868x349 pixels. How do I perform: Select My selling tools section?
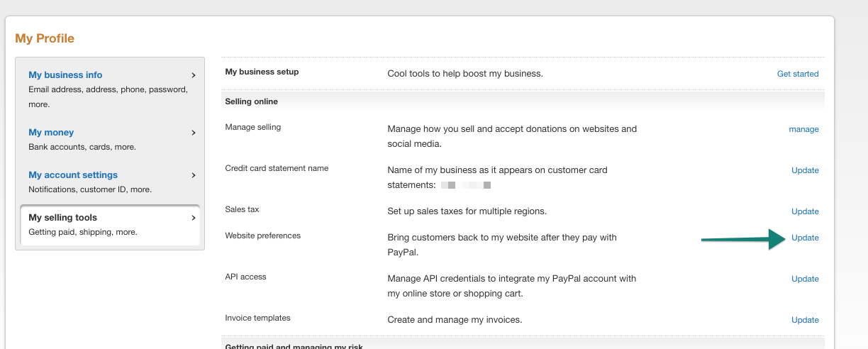[x=62, y=218]
